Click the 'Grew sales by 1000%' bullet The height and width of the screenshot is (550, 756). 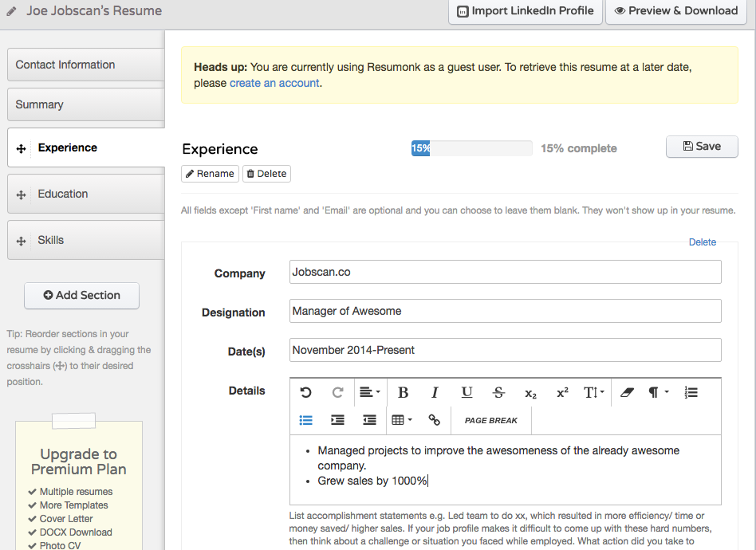click(372, 481)
